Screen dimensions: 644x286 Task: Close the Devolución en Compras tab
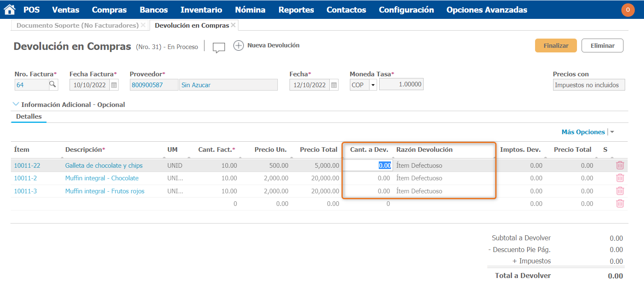[x=233, y=25]
